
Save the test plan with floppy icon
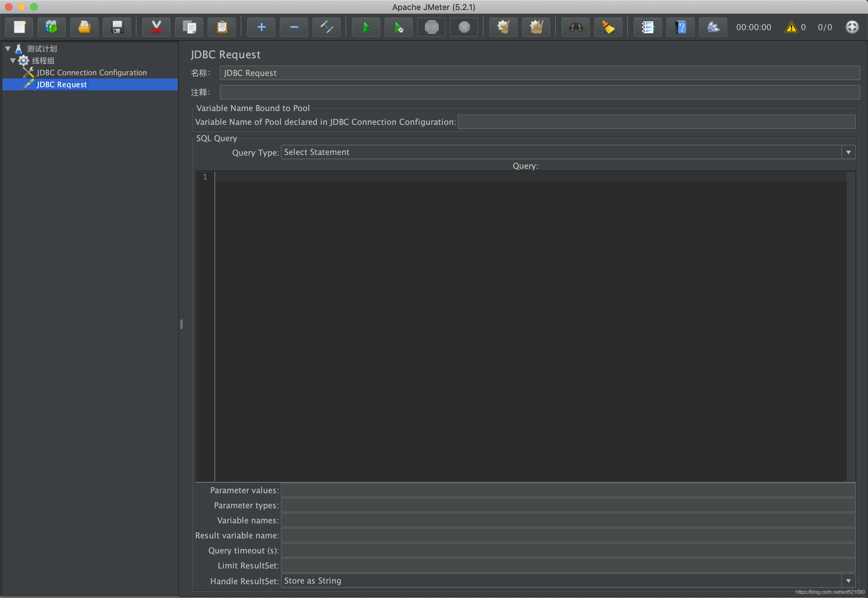(117, 27)
